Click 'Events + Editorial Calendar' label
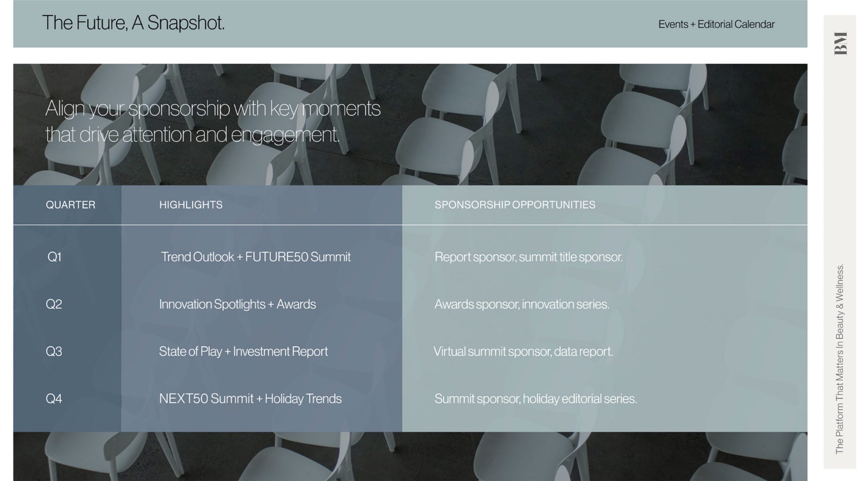Viewport: 868px width, 481px height. click(716, 24)
